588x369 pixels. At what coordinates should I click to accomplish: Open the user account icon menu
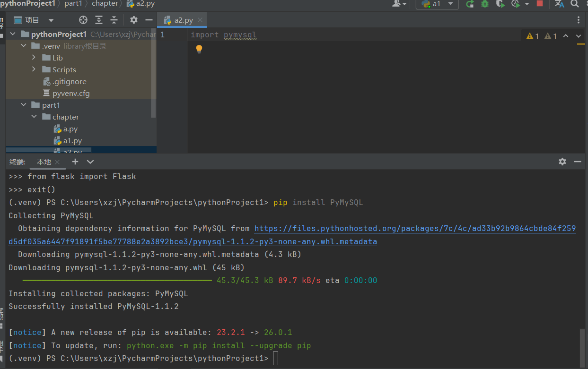(399, 4)
